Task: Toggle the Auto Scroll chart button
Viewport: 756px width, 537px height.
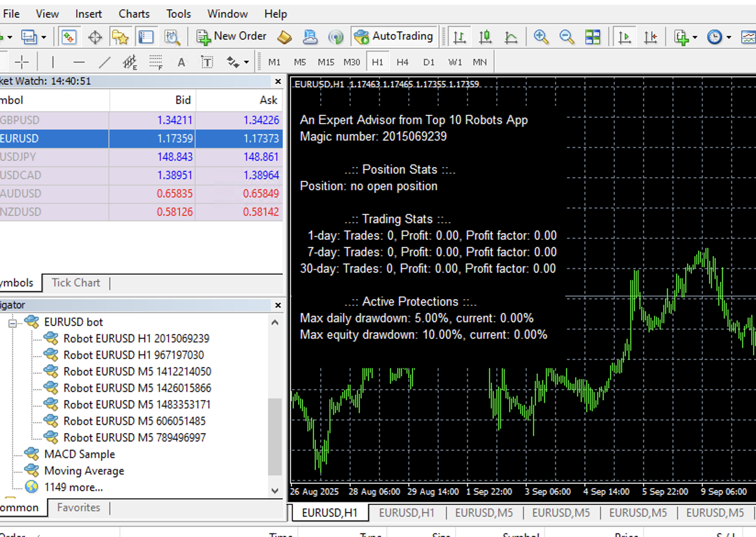Action: pos(624,37)
